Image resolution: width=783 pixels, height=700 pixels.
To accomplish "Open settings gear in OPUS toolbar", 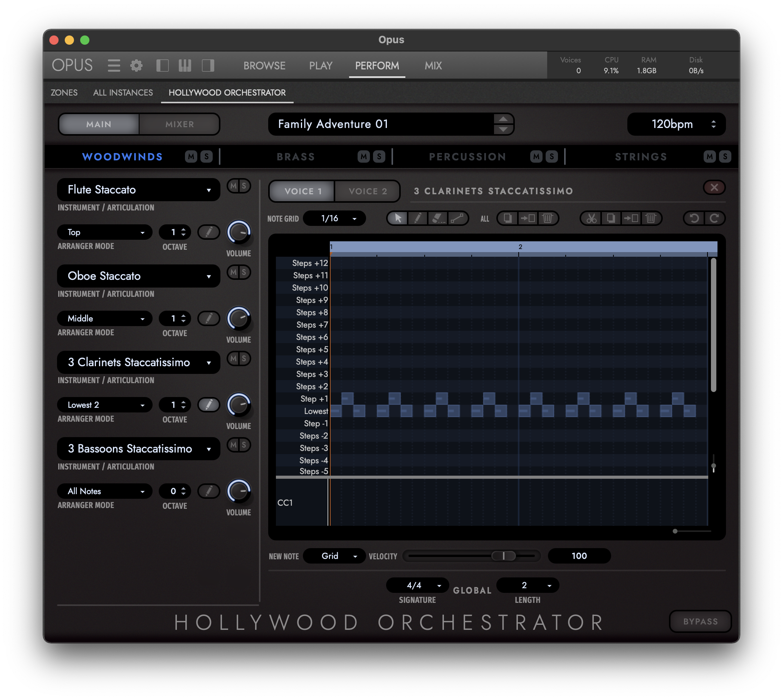I will point(136,66).
